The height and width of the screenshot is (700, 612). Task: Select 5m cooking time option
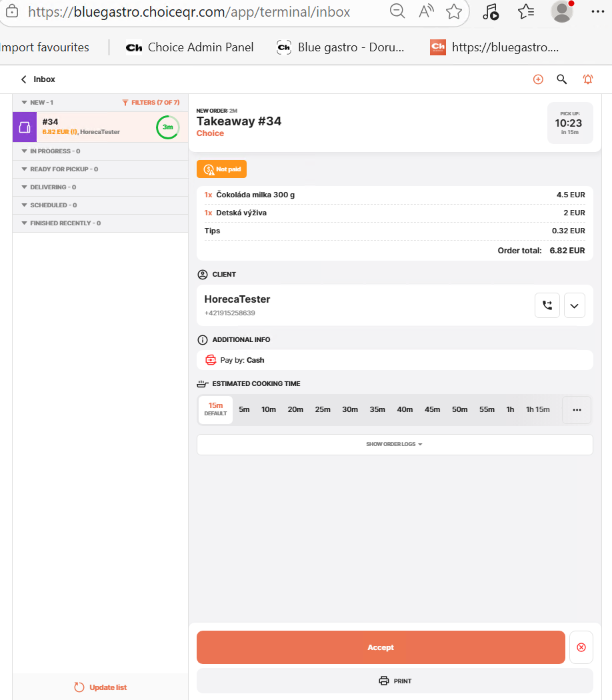(x=244, y=409)
